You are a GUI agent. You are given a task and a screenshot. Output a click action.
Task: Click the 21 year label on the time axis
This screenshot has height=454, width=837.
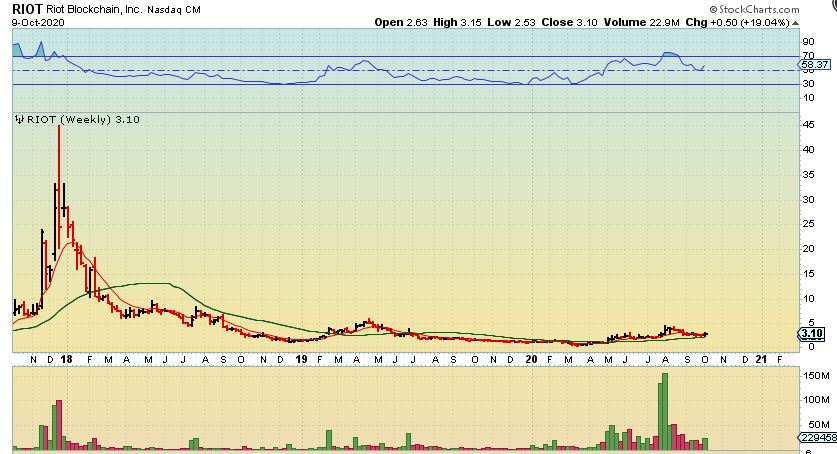click(761, 359)
